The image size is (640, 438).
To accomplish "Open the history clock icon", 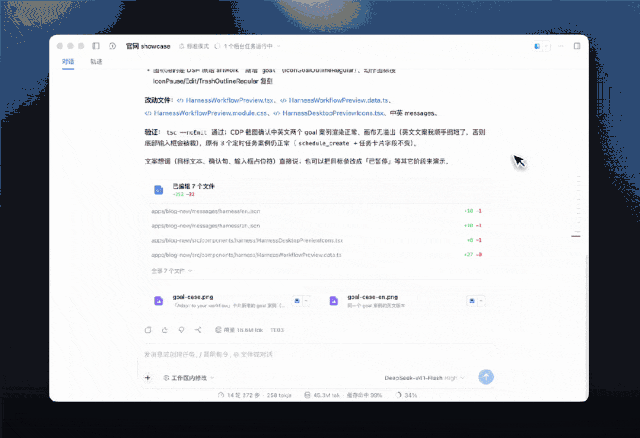I will (x=113, y=46).
